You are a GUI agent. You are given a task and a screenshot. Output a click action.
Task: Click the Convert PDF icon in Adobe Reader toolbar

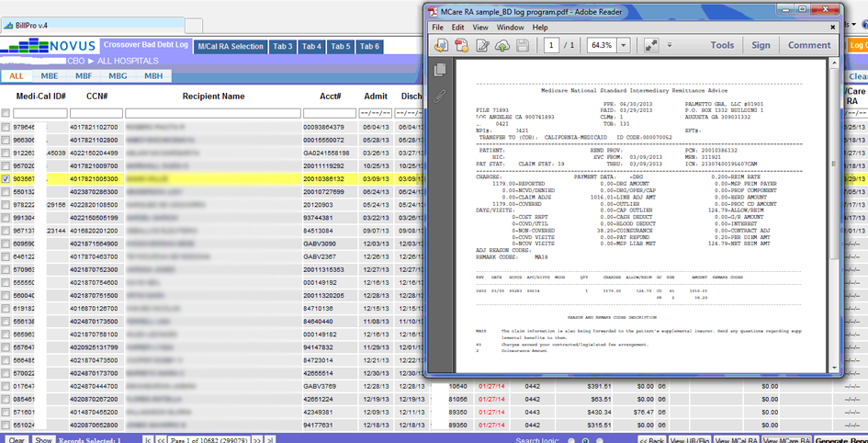pyautogui.click(x=462, y=45)
